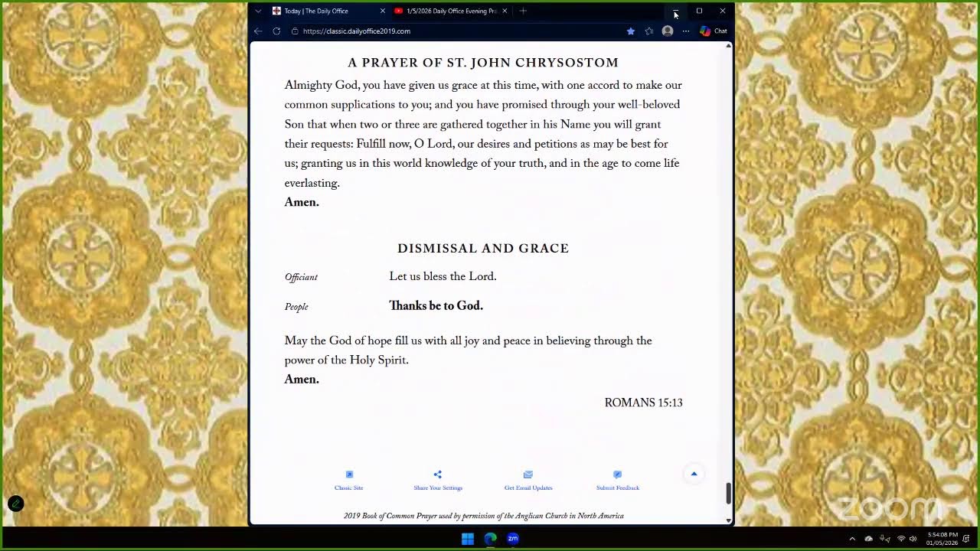This screenshot has width=980, height=551.
Task: Click microphone and location tray icon
Action: pos(884,539)
